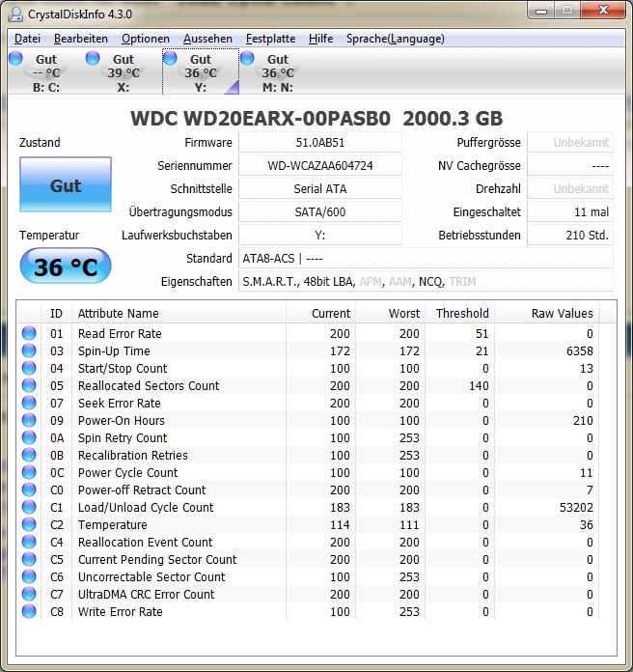Click status icon for Seek Error Rate
Screen dimensions: 633x672
(x=29, y=403)
